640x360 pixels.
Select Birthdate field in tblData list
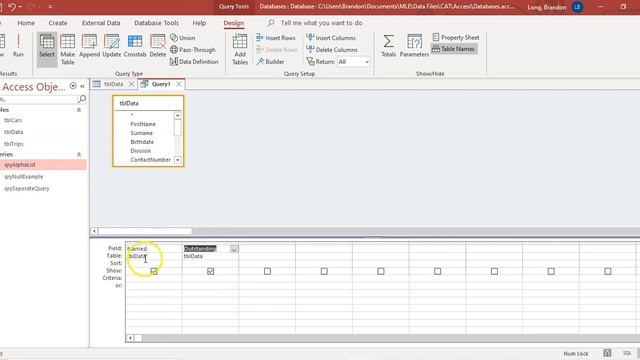[142, 142]
